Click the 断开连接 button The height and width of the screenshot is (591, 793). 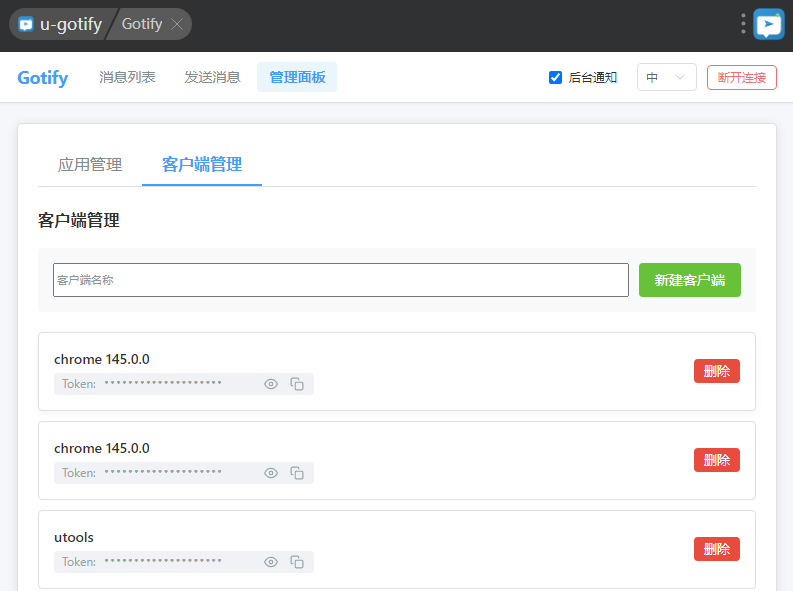pos(741,77)
